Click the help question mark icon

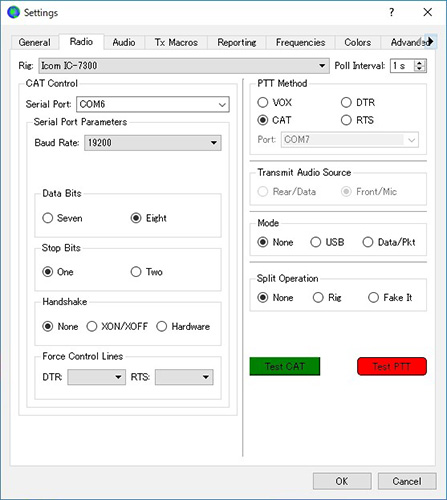pos(391,13)
